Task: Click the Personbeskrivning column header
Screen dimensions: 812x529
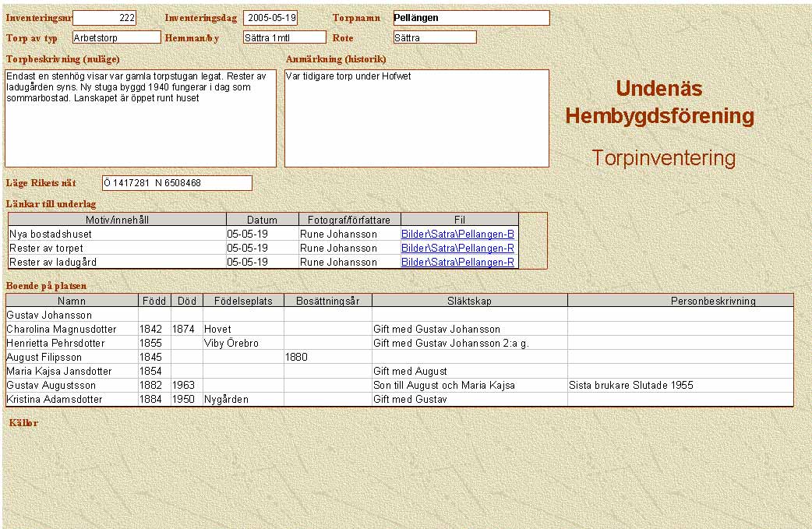Action: pos(680,301)
